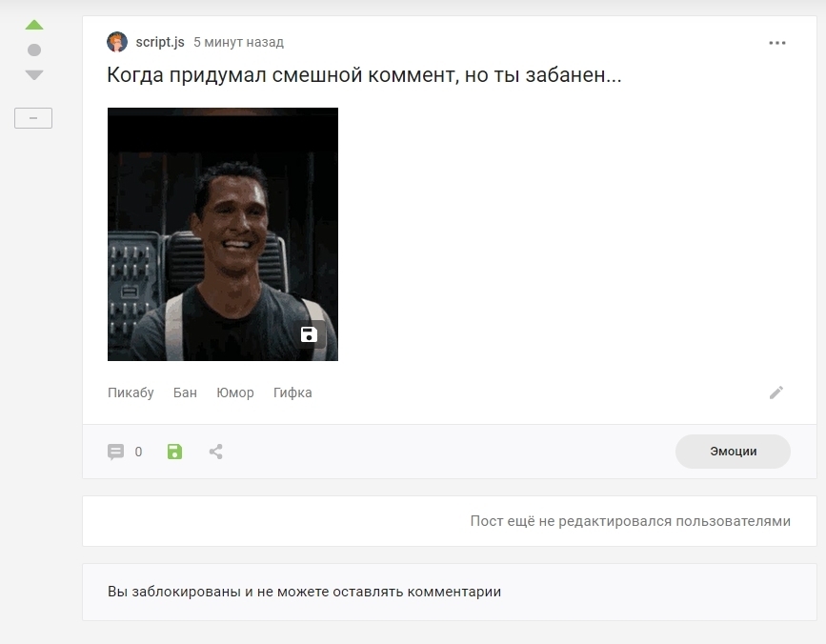
Task: Share the post with the share icon
Action: pyautogui.click(x=216, y=452)
